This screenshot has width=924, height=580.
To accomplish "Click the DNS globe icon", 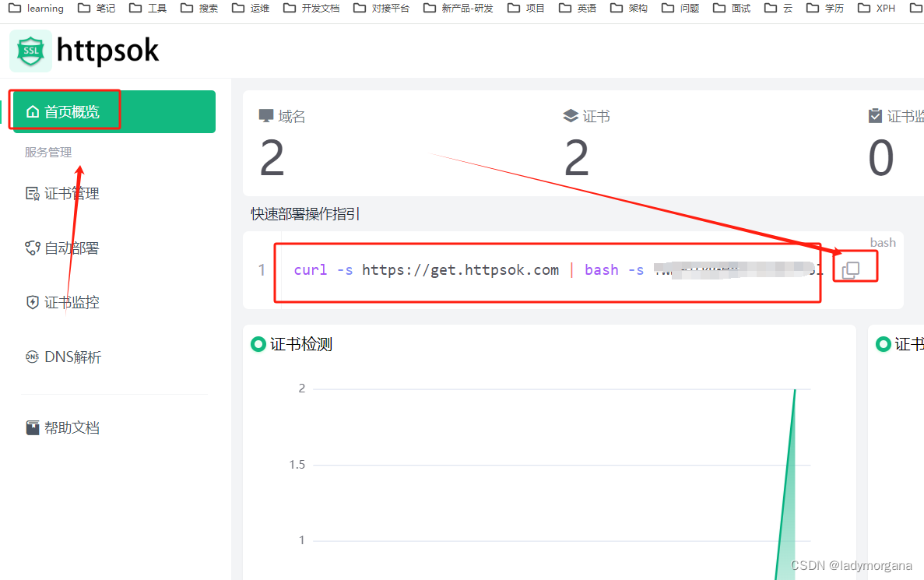I will click(33, 357).
